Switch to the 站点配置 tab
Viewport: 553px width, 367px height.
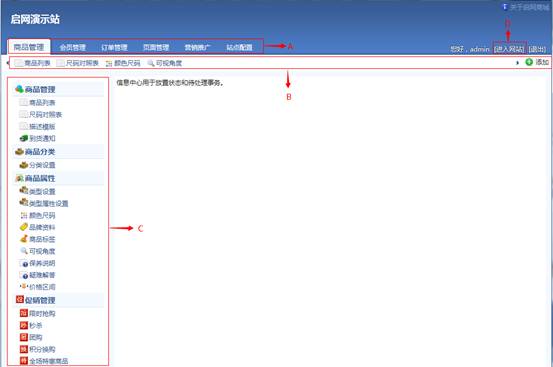click(x=239, y=47)
